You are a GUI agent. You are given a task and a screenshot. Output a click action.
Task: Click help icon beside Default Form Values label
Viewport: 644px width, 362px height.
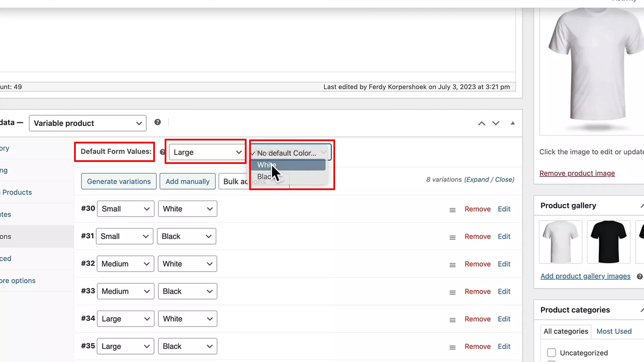coord(162,152)
